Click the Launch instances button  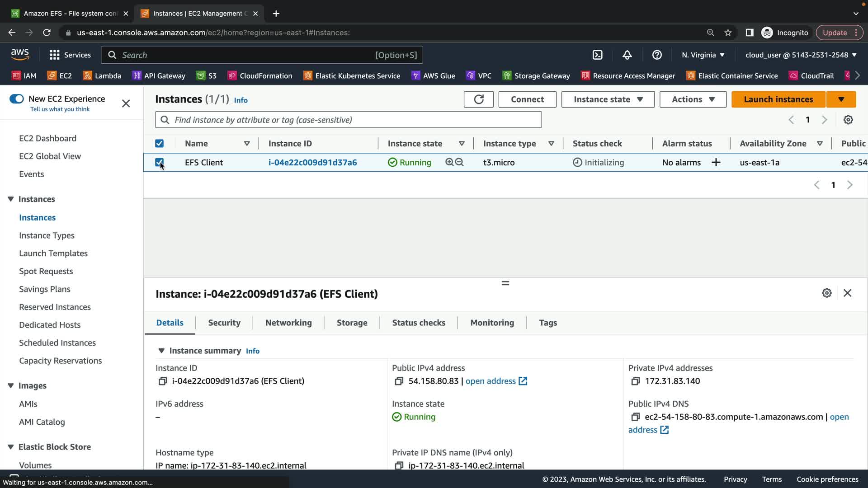coord(778,99)
